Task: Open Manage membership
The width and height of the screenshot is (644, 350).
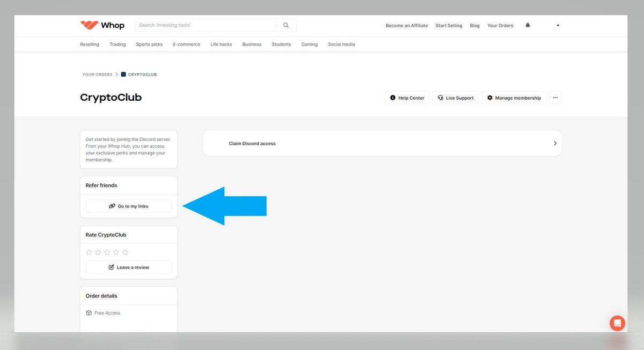Action: 514,98
